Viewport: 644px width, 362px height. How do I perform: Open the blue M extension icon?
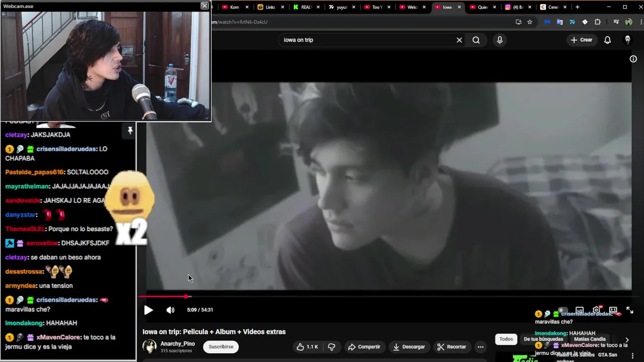coord(547,22)
